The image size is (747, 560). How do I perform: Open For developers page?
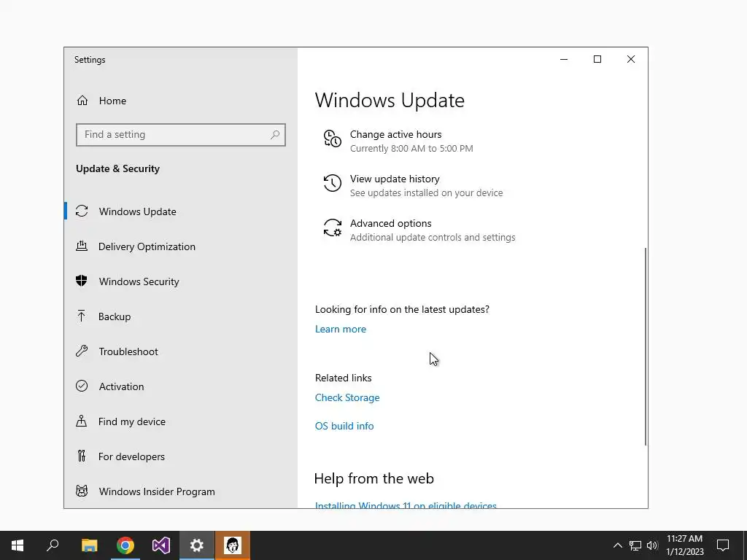pos(181,456)
